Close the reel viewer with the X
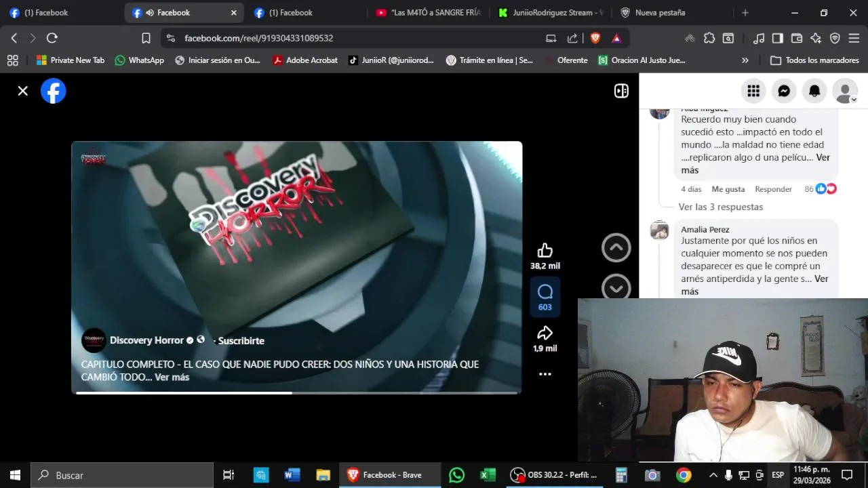Screen dimensions: 868x488 pyautogui.click(x=23, y=91)
